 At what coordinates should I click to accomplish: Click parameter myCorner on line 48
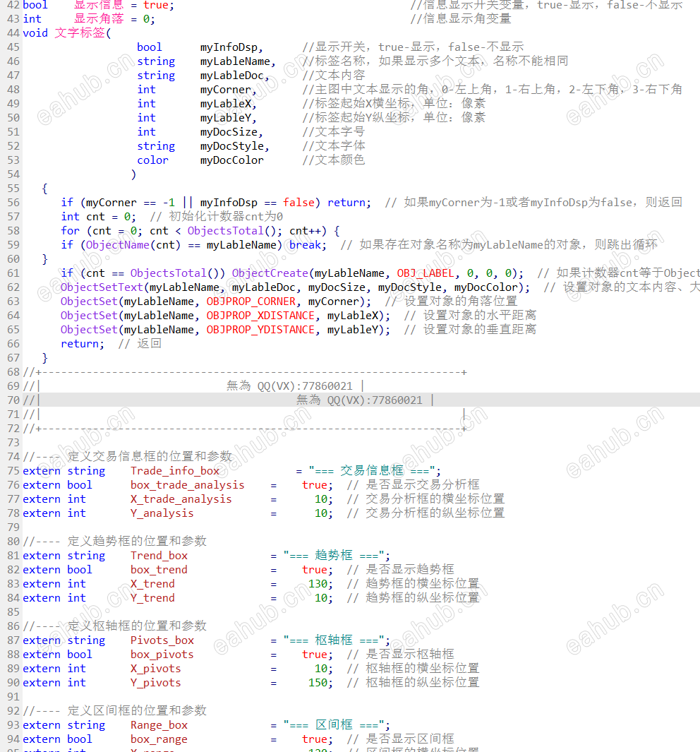pyautogui.click(x=226, y=90)
